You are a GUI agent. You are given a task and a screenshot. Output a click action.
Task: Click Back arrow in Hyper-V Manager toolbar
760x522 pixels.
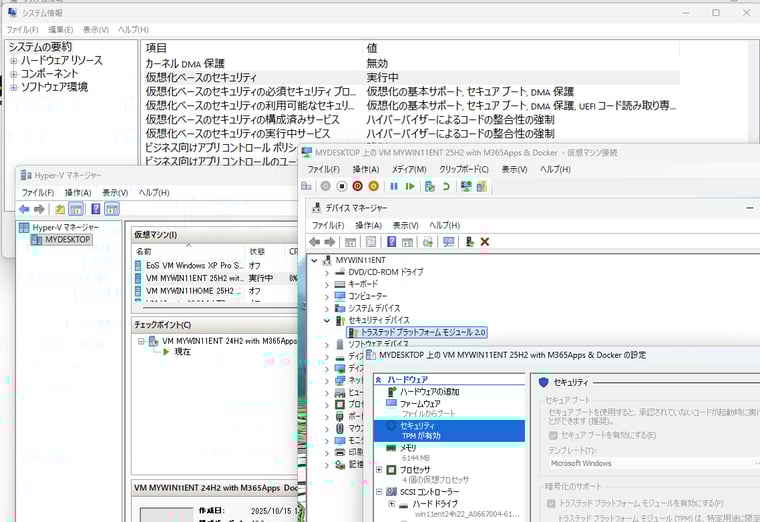24,209
